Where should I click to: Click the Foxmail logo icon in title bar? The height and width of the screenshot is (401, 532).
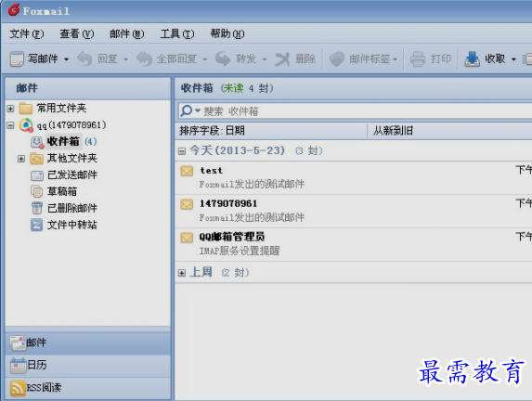[x=14, y=9]
